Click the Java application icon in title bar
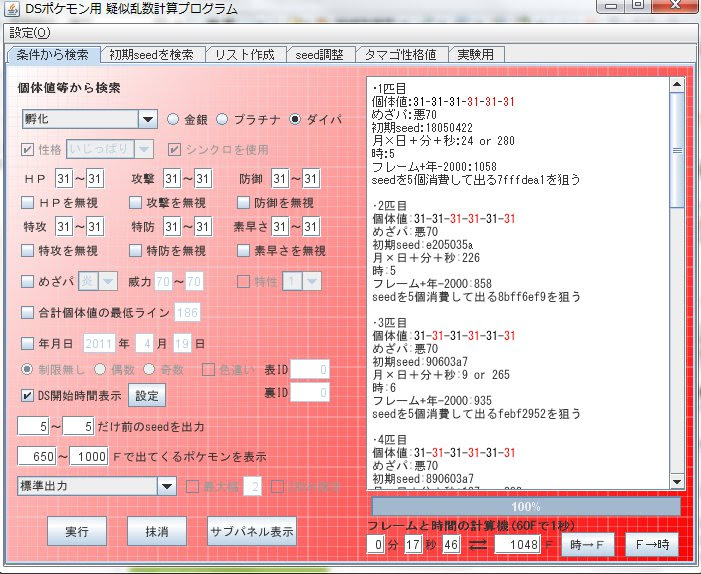The height and width of the screenshot is (574, 701). point(11,9)
